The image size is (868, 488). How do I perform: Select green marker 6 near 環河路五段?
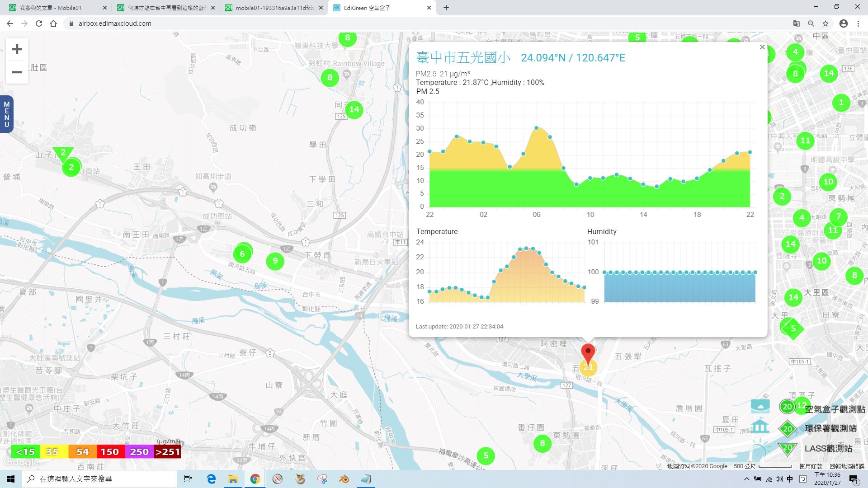pyautogui.click(x=242, y=253)
